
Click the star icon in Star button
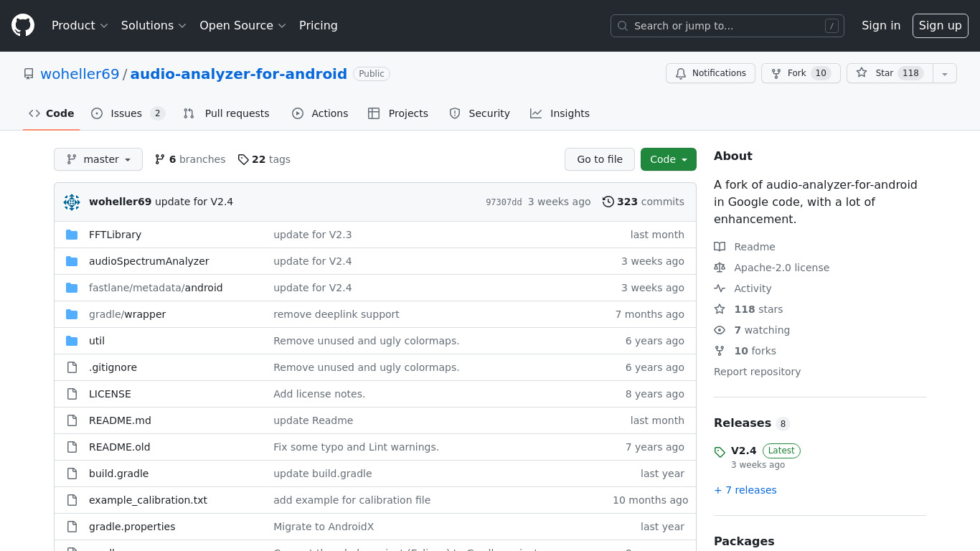coord(862,73)
